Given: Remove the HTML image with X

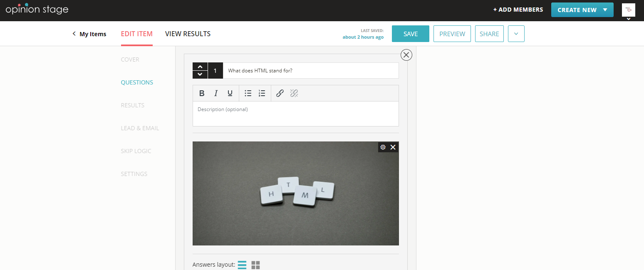Looking at the screenshot, I should pos(393,147).
